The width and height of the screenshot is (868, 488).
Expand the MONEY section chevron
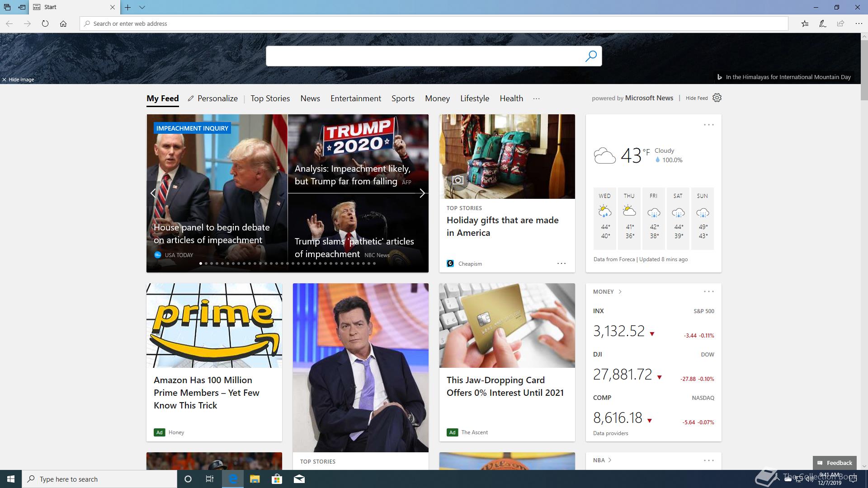[x=620, y=291]
